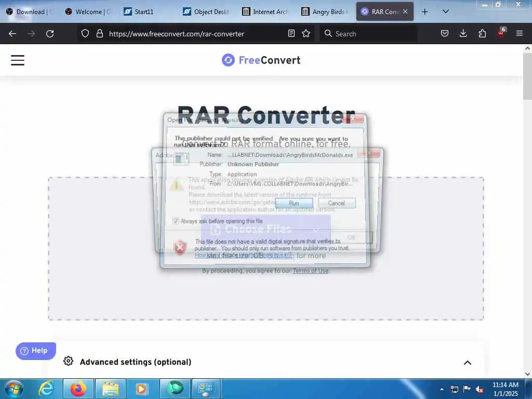Click OK in the Adobe AIR dialog
Viewport: 532px width, 399px height.
tap(352, 237)
